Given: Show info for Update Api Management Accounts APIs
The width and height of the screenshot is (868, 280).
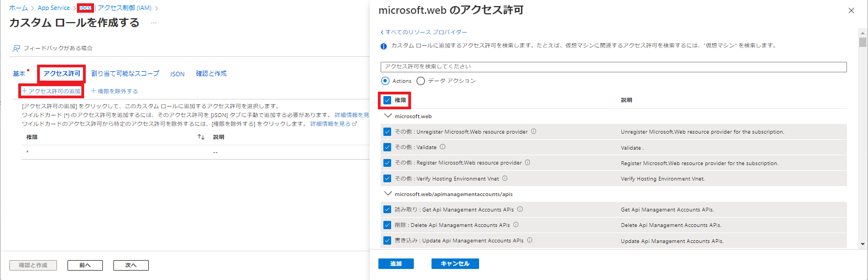Looking at the screenshot, I should click(530, 240).
